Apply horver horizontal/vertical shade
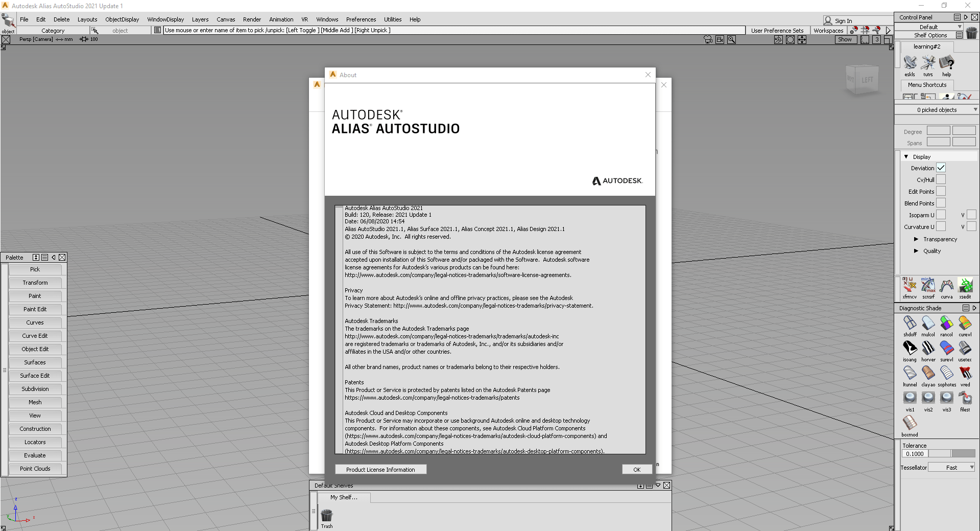980x531 pixels. (x=928, y=348)
